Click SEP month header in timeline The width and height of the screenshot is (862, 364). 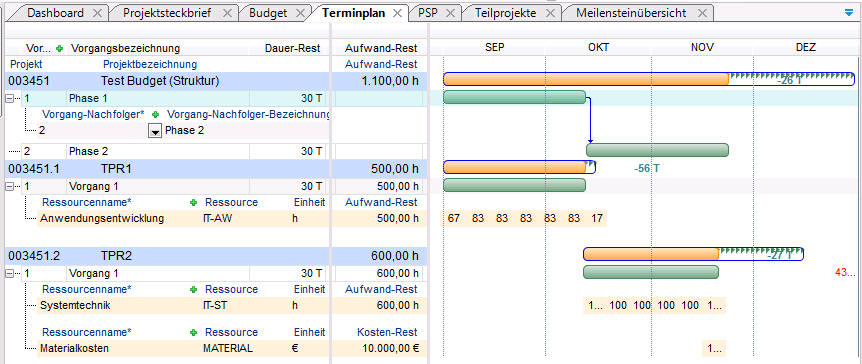coord(494,47)
